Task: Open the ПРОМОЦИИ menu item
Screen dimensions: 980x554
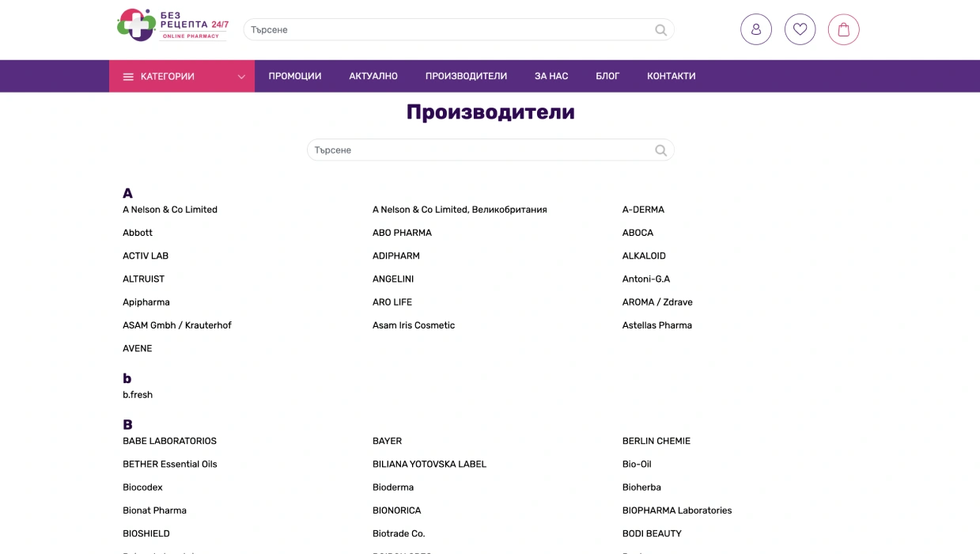Action: coord(295,76)
